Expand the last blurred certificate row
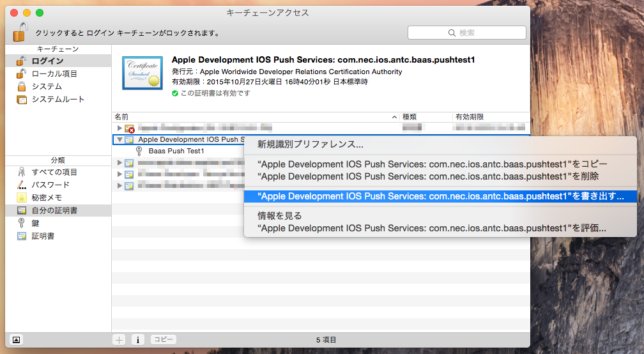 [119, 185]
